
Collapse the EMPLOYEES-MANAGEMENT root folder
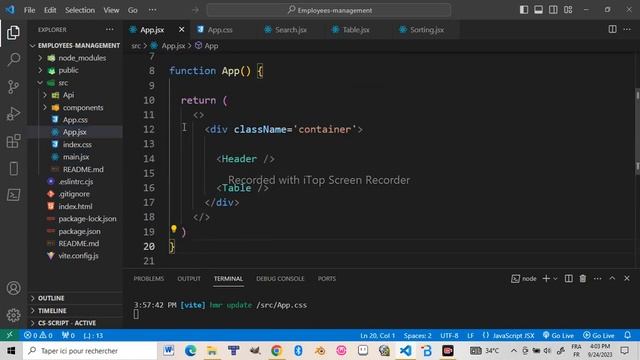[75, 45]
